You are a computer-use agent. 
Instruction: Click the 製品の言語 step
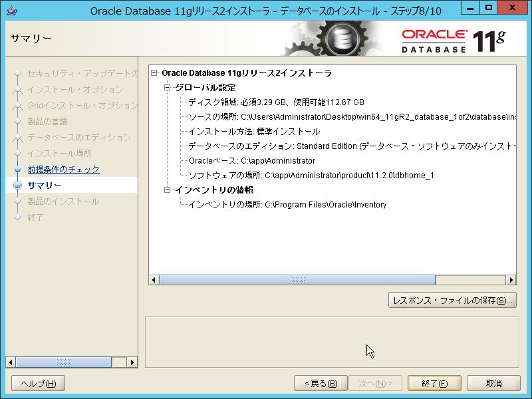(x=47, y=122)
